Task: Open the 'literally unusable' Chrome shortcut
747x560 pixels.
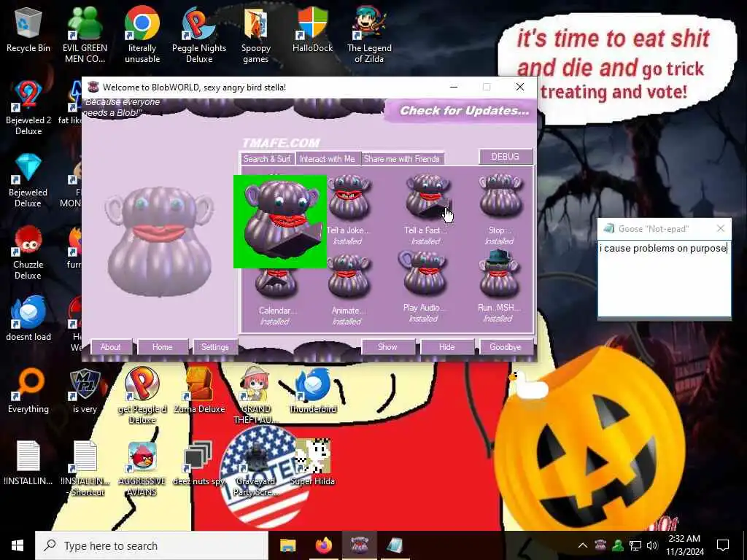Action: pos(142,36)
